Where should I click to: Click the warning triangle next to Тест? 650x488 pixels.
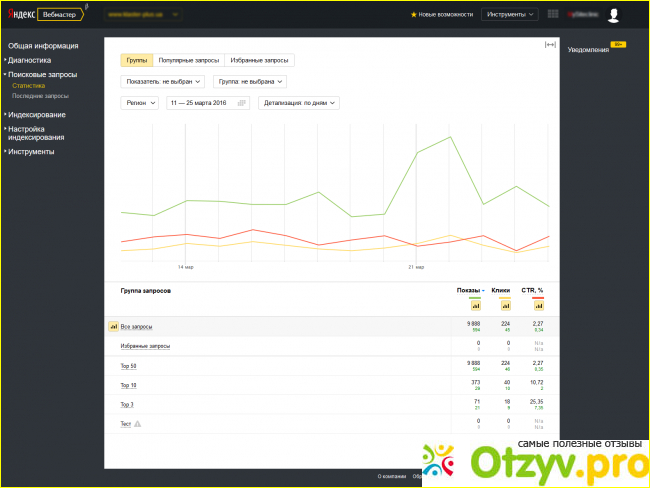tap(138, 424)
